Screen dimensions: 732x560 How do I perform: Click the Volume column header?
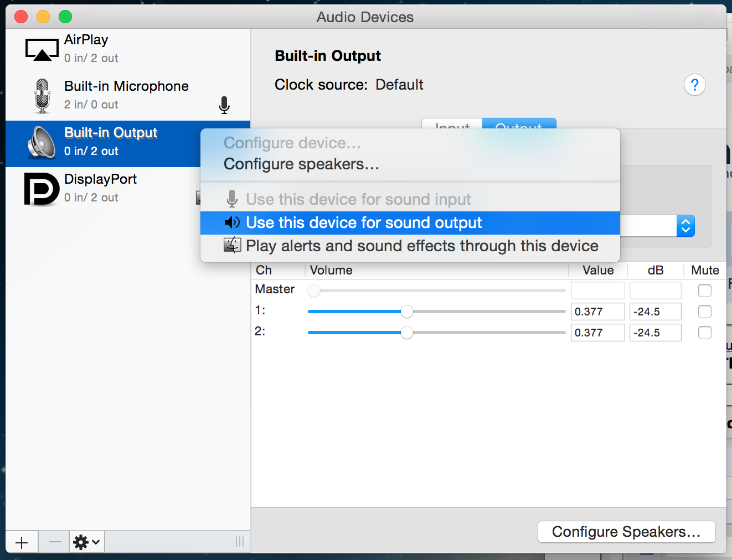coord(436,270)
